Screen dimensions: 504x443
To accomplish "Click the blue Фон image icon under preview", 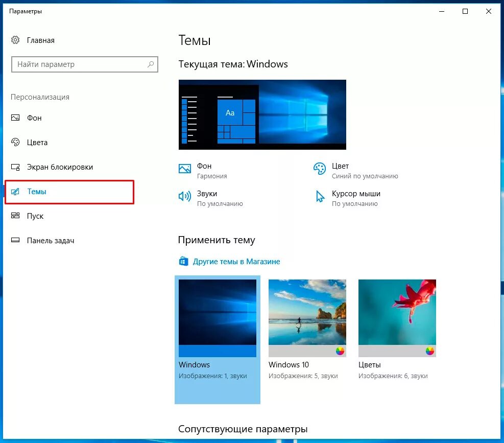I will [185, 168].
